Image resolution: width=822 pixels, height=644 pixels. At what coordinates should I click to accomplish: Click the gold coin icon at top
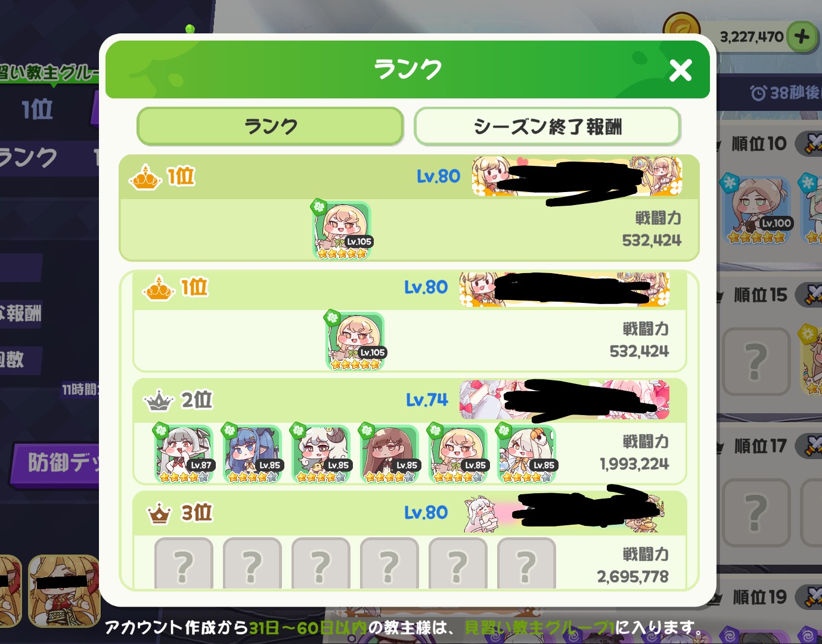[681, 29]
